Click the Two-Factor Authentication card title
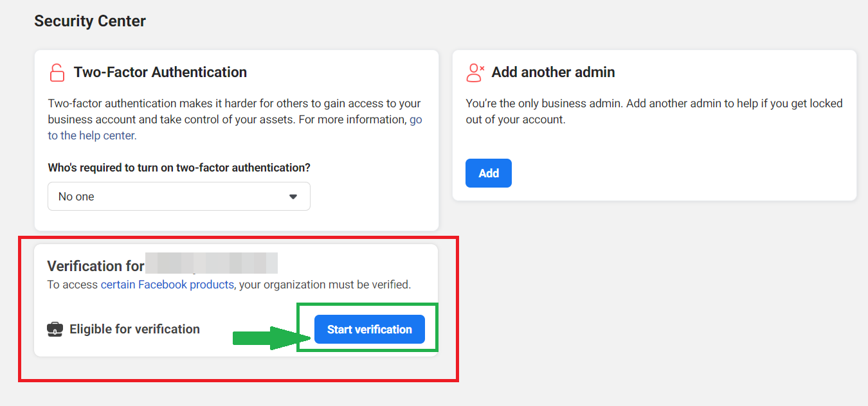Screen dimensions: 868x406 (160, 73)
